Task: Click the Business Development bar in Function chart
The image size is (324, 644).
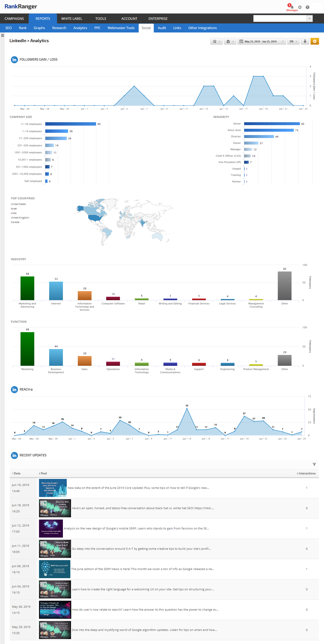Action: (56, 357)
